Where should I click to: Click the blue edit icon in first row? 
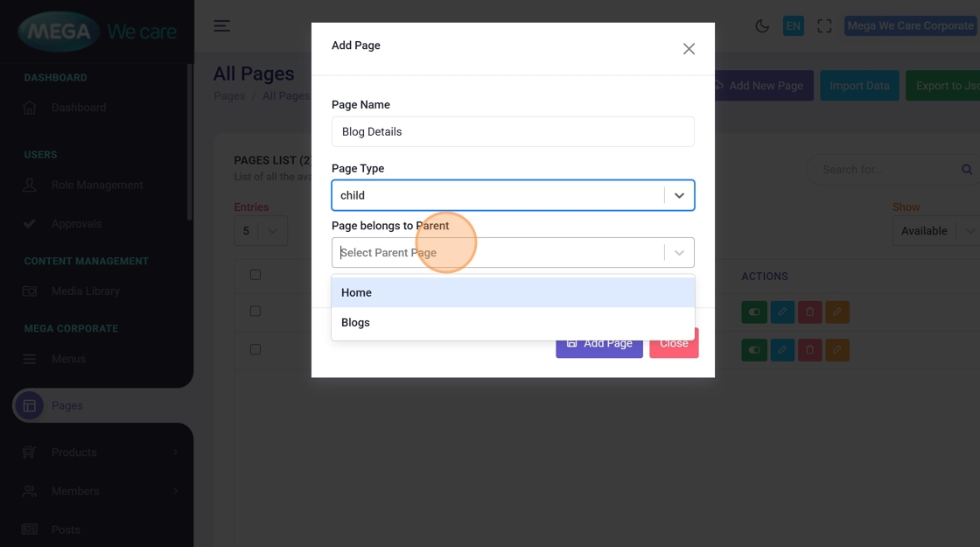click(x=782, y=312)
